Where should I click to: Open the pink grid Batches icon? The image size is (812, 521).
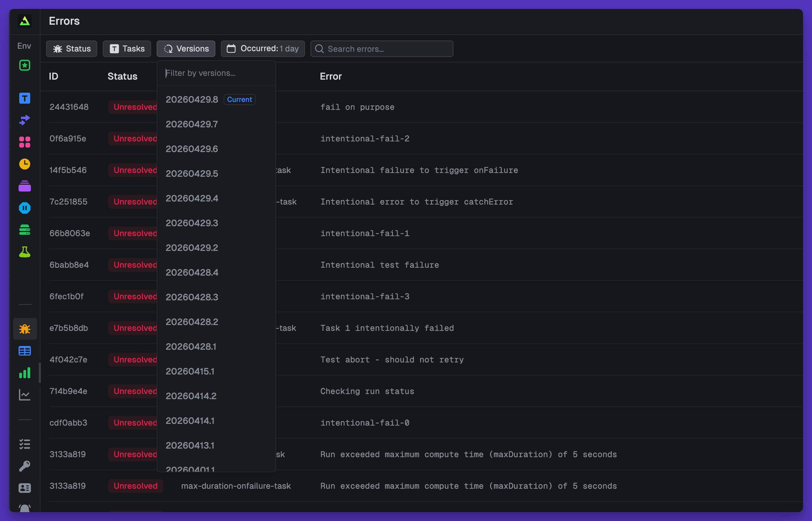(x=24, y=142)
